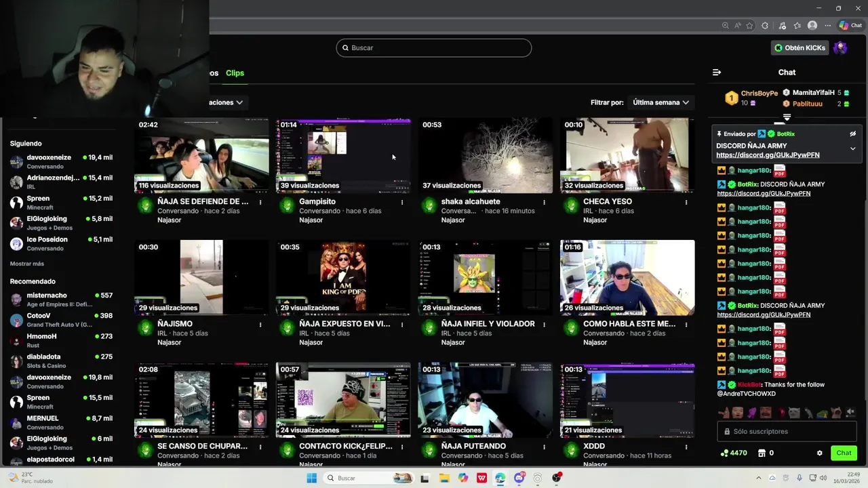Open MamitaYifaiH gifter entry

816,93
